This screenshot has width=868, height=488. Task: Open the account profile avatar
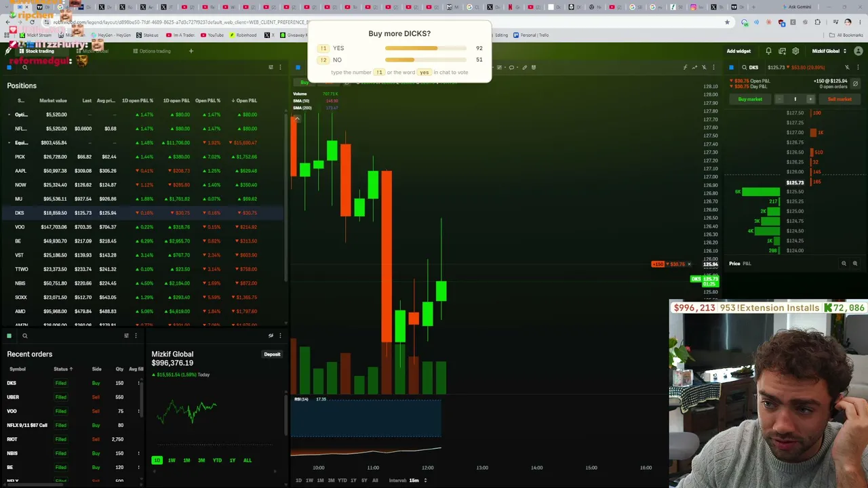857,51
